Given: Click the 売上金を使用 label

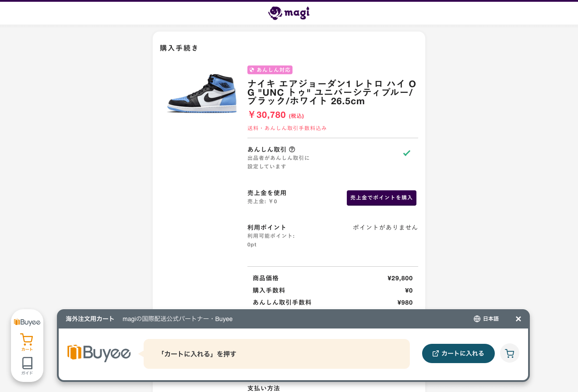Looking at the screenshot, I should tap(267, 193).
